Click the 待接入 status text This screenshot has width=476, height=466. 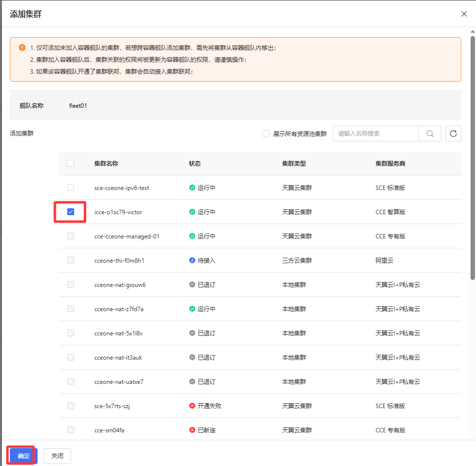207,260
